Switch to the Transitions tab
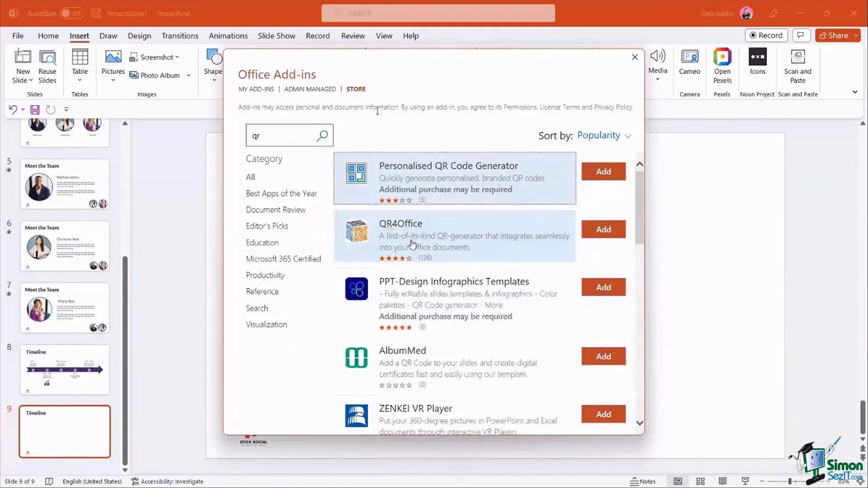Image resolution: width=868 pixels, height=488 pixels. tap(180, 36)
